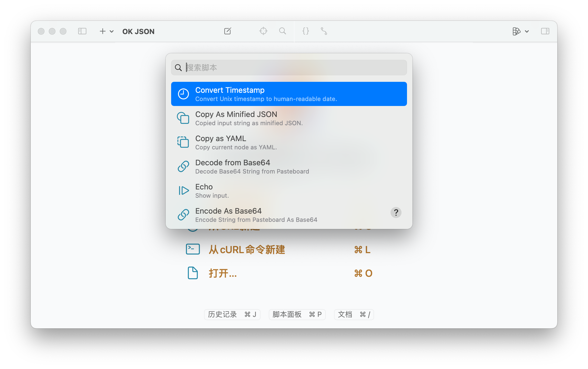Click the toolbar magnifier search icon

(x=282, y=31)
